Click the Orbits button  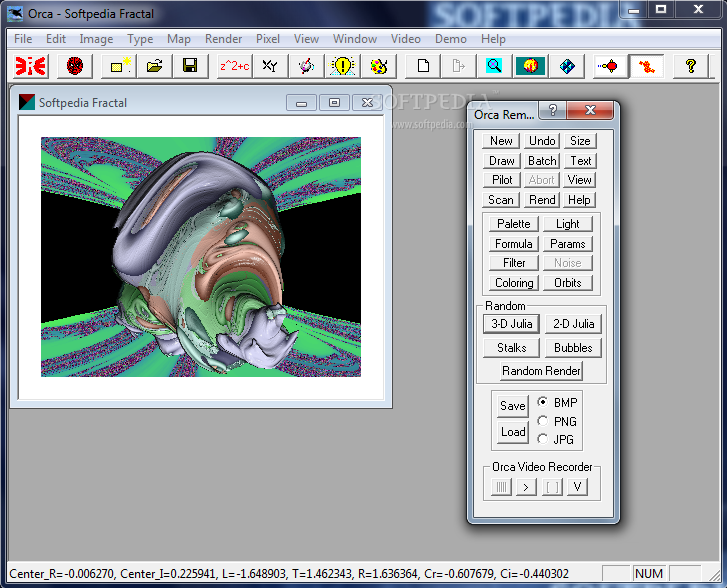[x=568, y=283]
